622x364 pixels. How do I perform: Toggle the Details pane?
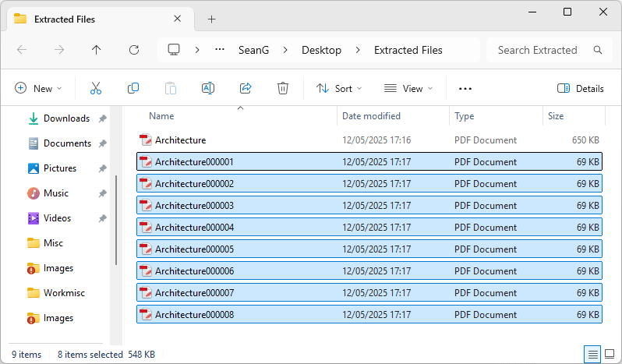[x=581, y=88]
